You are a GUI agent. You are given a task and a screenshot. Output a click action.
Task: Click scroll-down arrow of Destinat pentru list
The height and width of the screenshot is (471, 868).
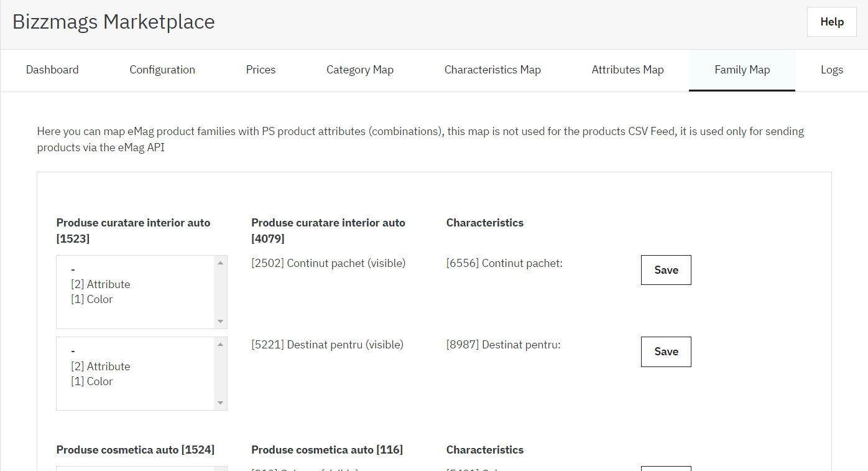click(x=220, y=403)
